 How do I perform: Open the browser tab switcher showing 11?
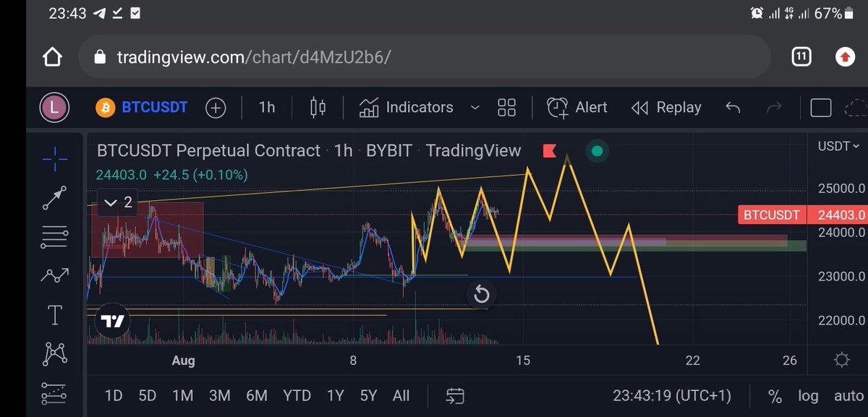801,56
